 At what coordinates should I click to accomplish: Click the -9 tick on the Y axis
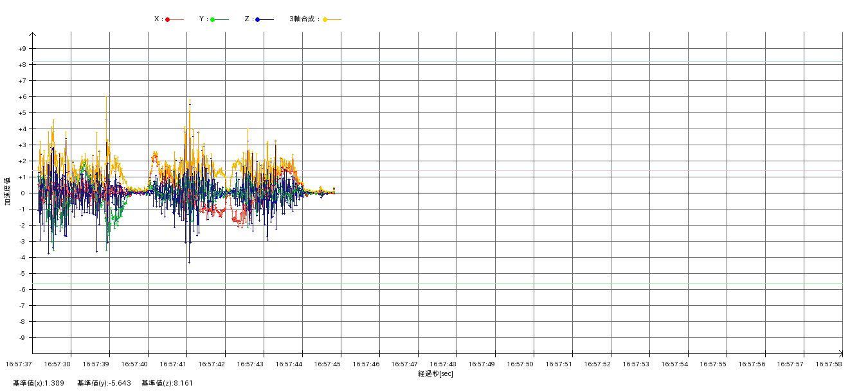22,338
